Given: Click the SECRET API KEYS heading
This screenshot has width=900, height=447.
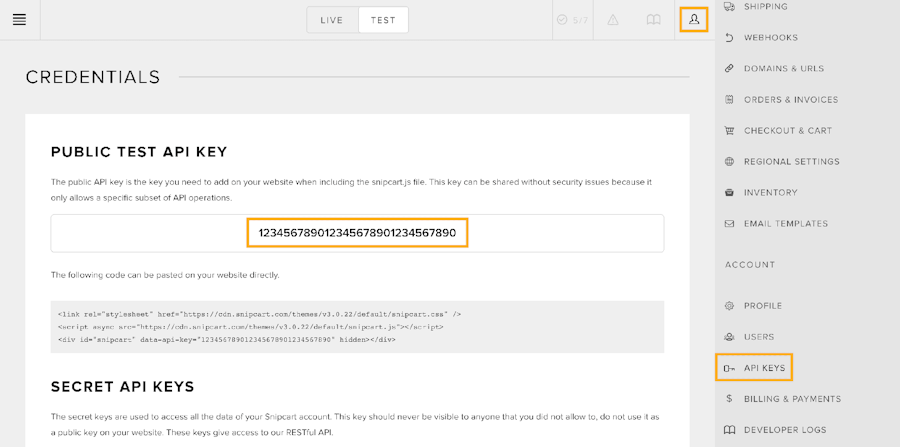Looking at the screenshot, I should [123, 387].
